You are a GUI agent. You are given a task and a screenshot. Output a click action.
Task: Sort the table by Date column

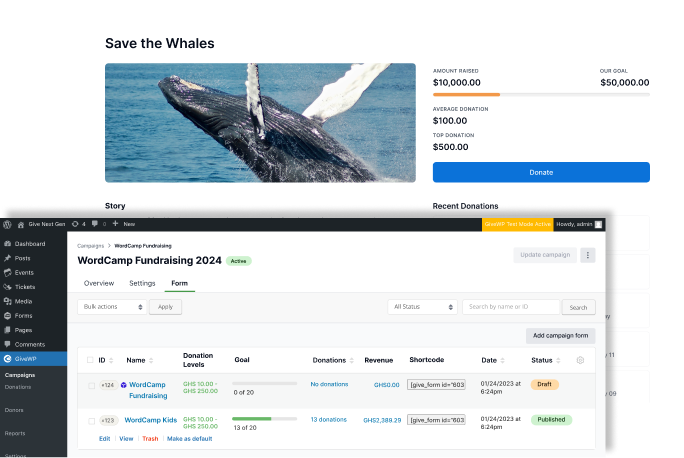[493, 360]
